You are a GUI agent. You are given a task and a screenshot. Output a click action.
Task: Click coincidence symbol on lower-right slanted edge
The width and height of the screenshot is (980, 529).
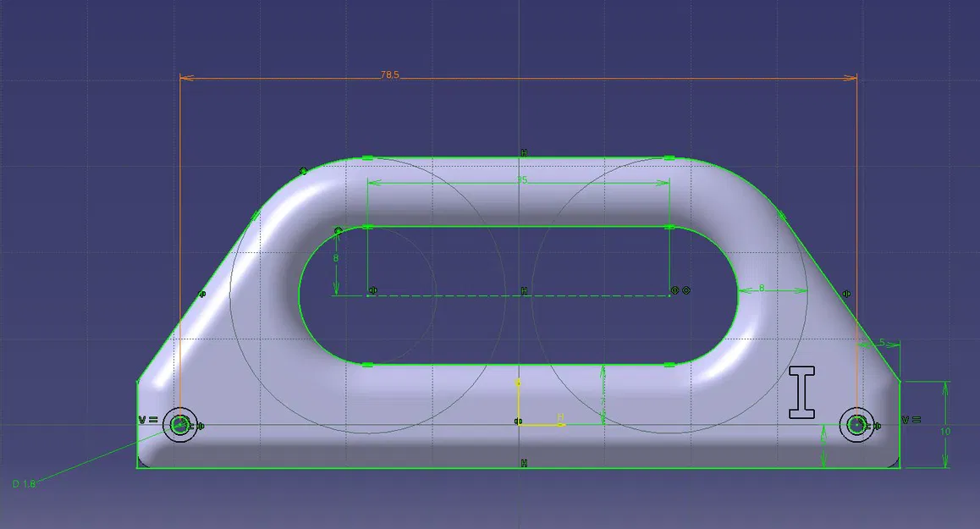click(846, 293)
